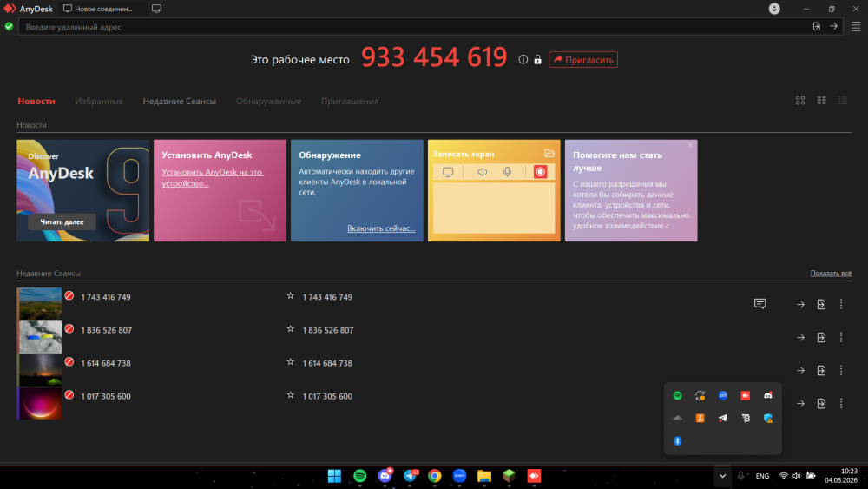The image size is (868, 489).
Task: Open more options for 1 614 684 738
Action: pyautogui.click(x=841, y=371)
